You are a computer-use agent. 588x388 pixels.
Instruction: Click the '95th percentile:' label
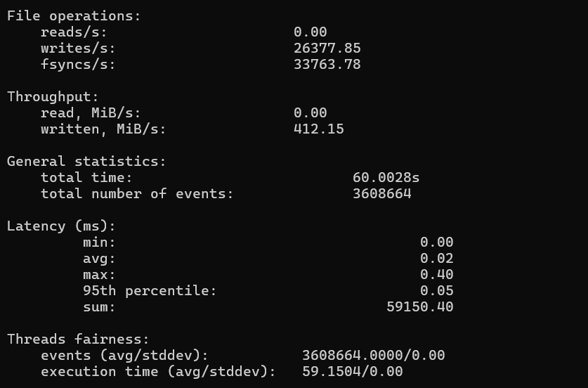(150, 291)
